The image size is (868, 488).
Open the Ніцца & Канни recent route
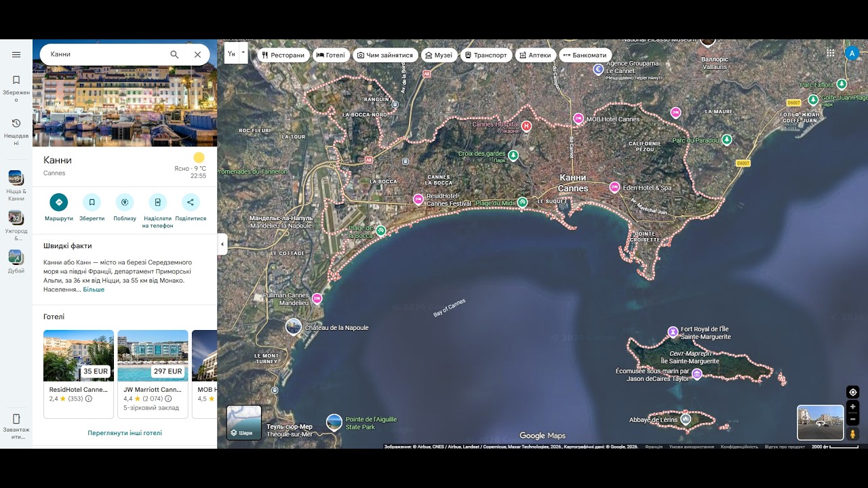click(16, 186)
